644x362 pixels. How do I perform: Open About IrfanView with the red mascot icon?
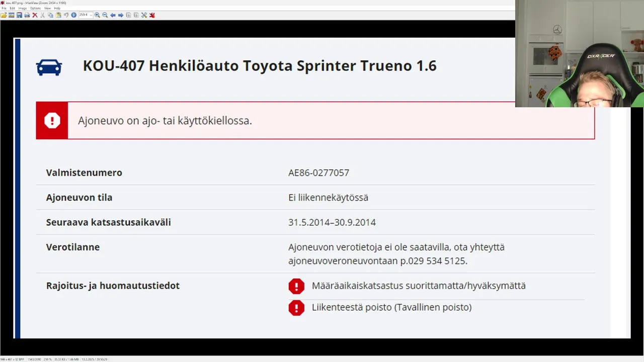(x=152, y=15)
